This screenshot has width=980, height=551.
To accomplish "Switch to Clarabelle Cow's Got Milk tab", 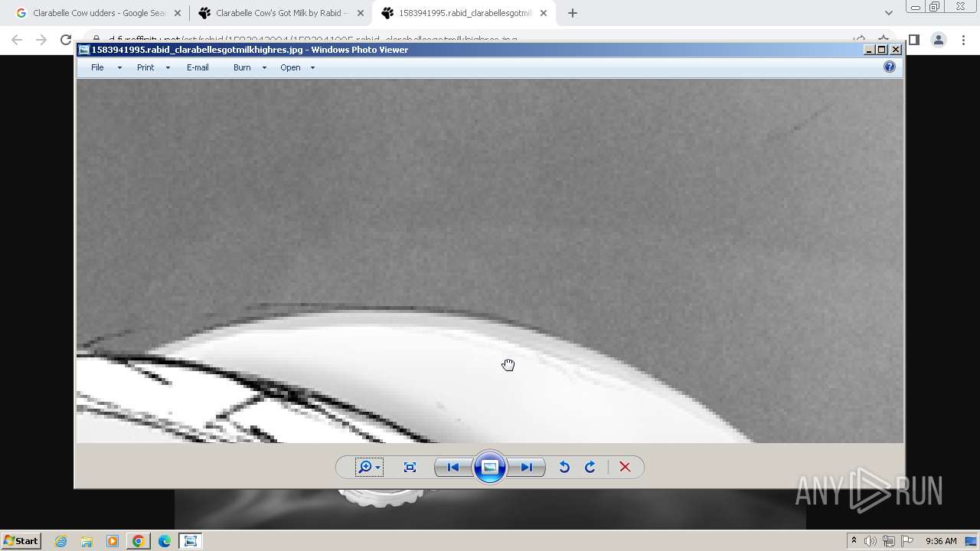I will tap(281, 13).
